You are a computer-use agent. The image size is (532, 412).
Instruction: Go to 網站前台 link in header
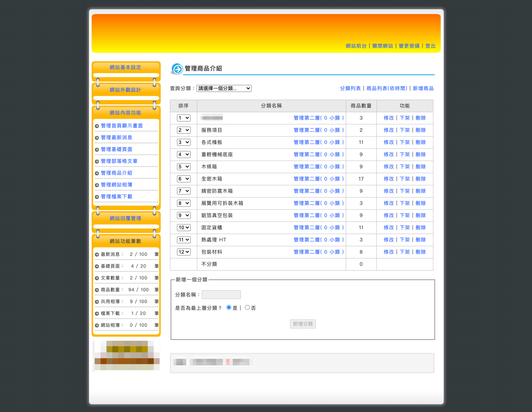point(356,46)
